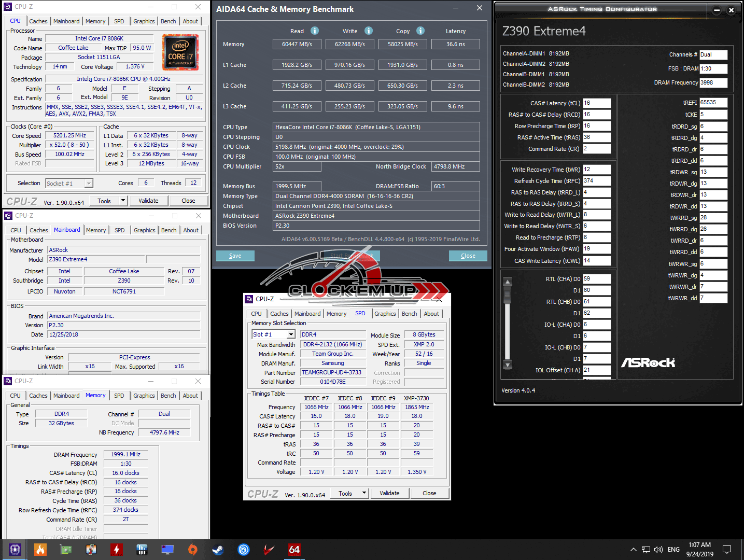Image resolution: width=744 pixels, height=560 pixels.
Task: Open the Bench tab in the SPD CPU-Z window
Action: 409,314
